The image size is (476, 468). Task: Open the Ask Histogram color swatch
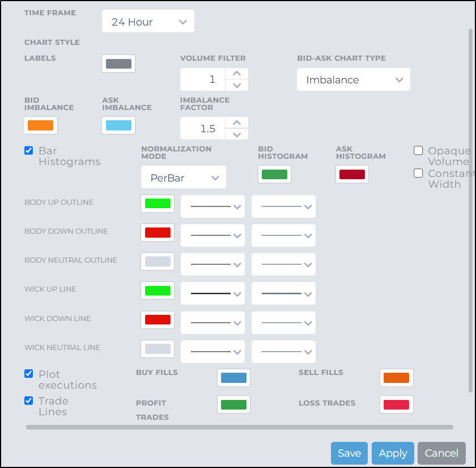click(352, 174)
